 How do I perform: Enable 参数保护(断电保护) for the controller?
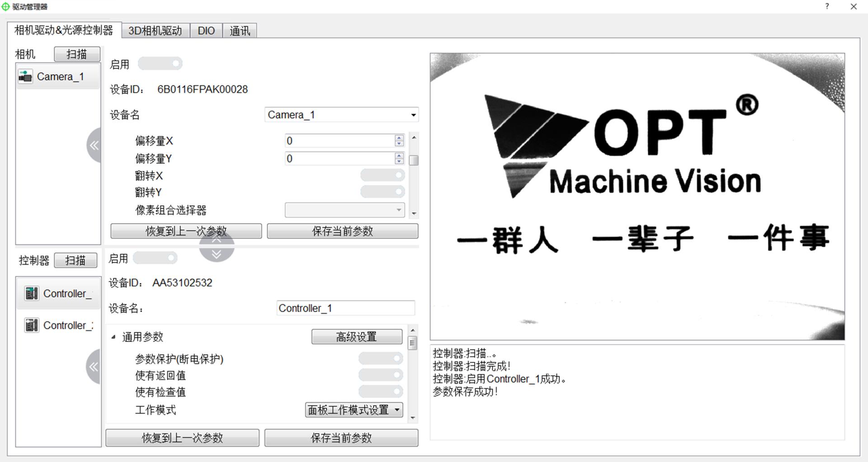(x=380, y=358)
